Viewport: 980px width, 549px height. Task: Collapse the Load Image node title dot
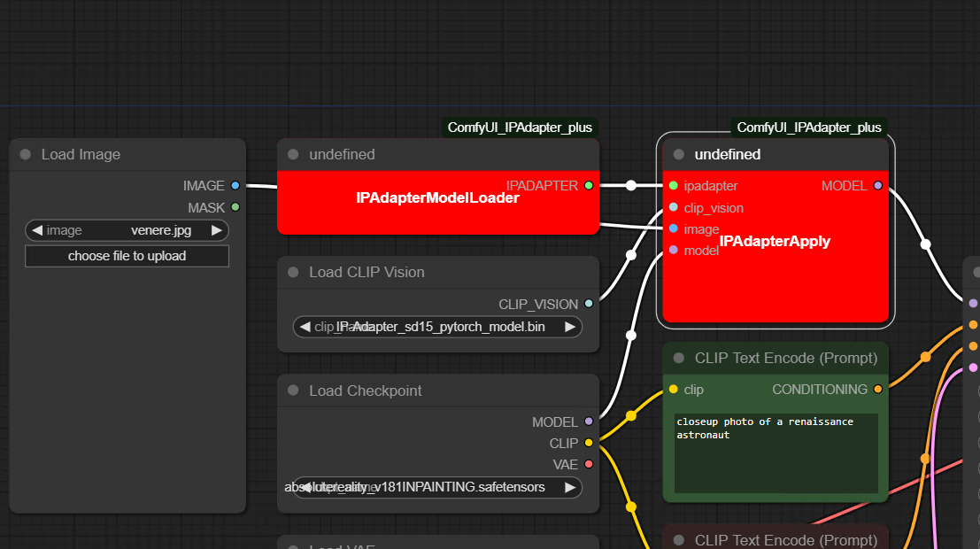pyautogui.click(x=24, y=153)
